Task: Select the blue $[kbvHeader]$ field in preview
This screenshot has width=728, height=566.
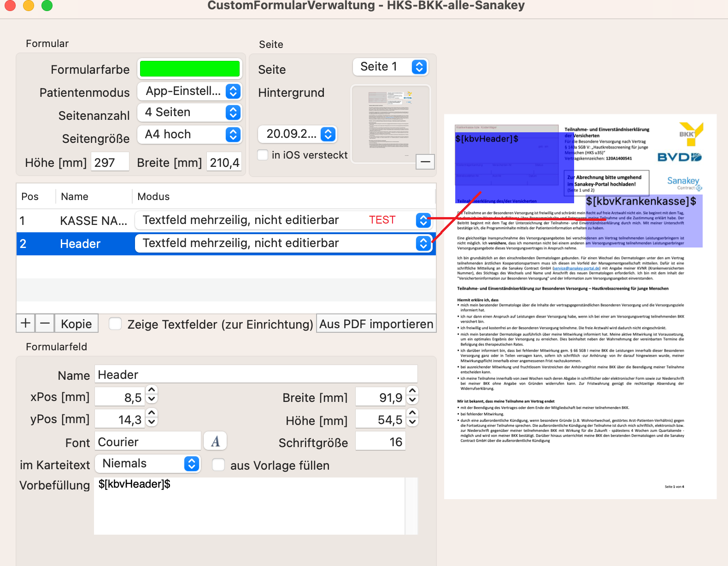Action: point(514,168)
